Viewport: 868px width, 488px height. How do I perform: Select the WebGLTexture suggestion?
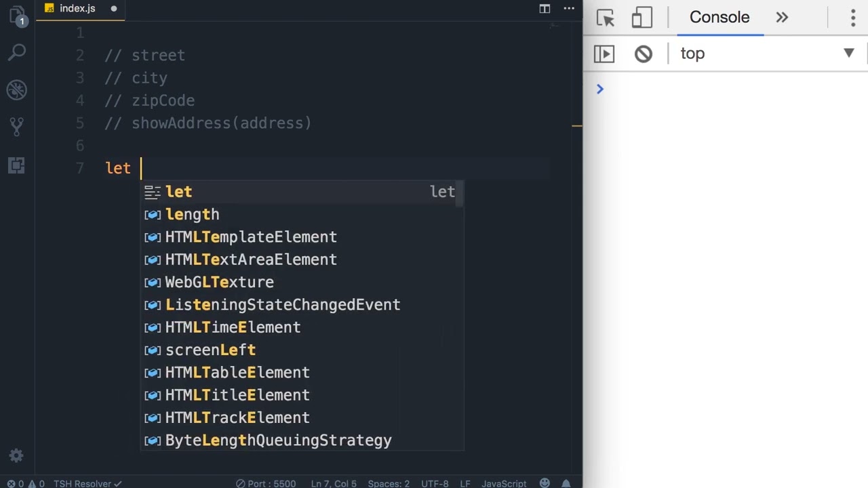[302, 282]
